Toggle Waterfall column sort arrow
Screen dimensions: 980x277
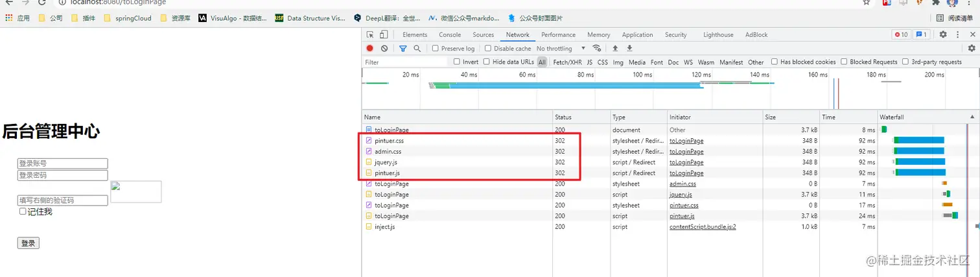click(x=972, y=117)
